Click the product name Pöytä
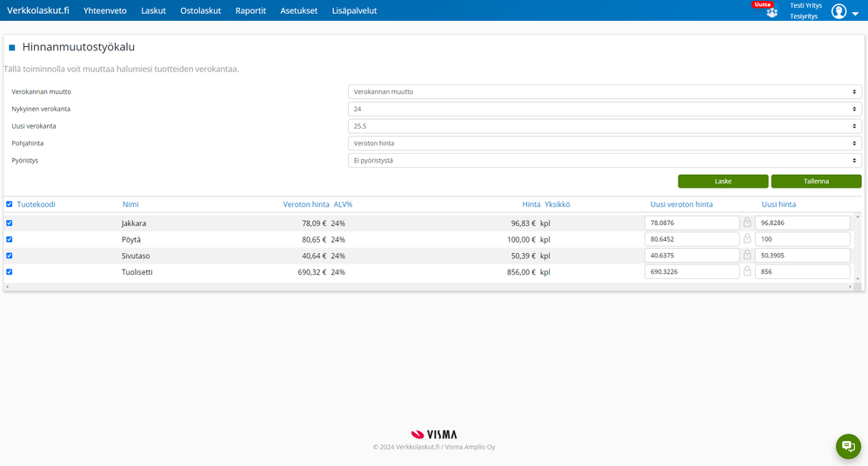The image size is (868, 466). click(131, 240)
